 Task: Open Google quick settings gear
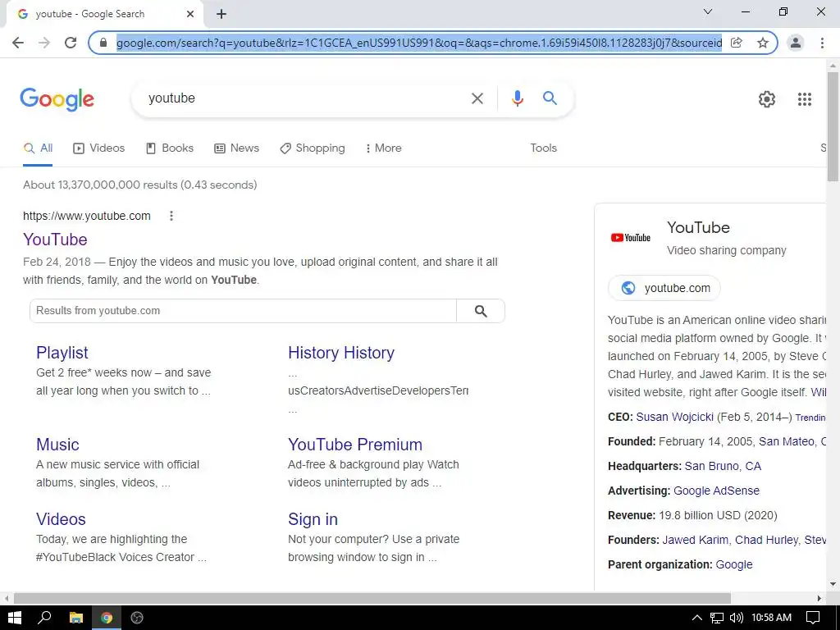click(767, 99)
